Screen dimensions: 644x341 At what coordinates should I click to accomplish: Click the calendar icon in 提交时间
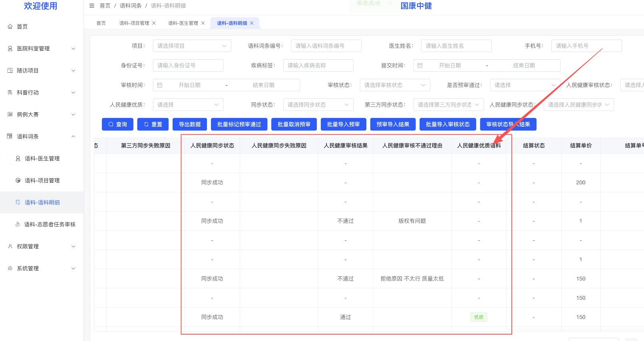point(420,66)
